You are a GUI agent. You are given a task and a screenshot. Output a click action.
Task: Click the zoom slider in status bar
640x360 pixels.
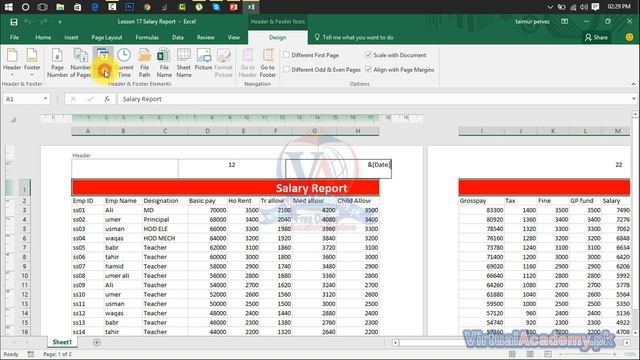click(x=588, y=354)
